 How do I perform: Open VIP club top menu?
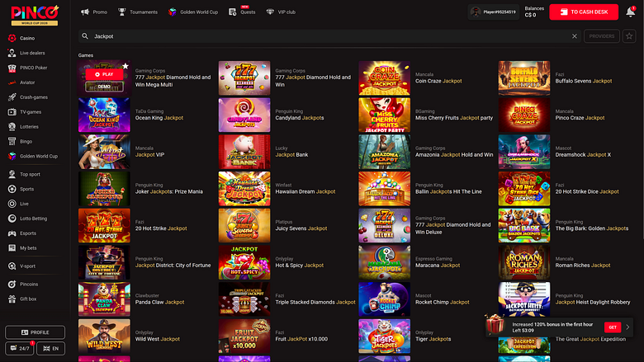tap(281, 12)
